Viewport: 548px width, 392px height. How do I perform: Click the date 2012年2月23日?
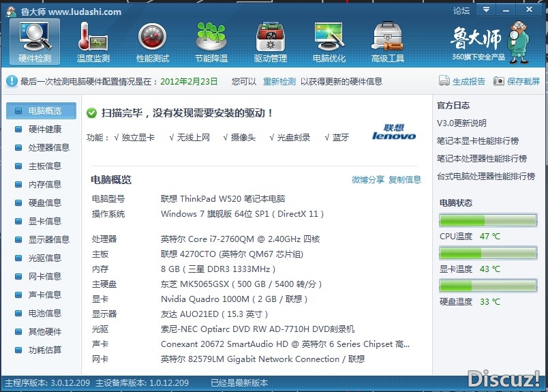pos(189,82)
